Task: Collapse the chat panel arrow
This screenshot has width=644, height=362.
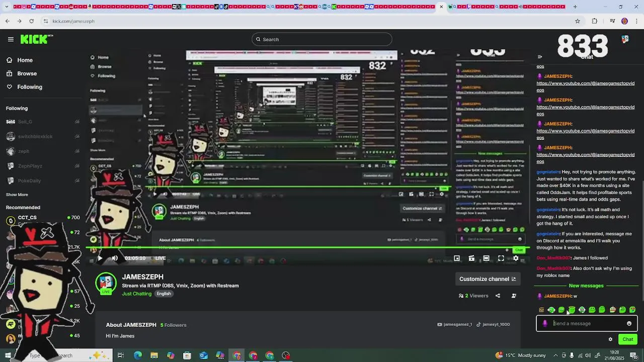Action: pos(540,57)
